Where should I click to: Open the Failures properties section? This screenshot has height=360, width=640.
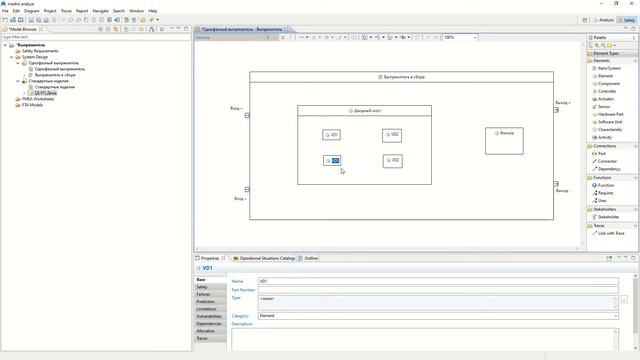pos(210,294)
